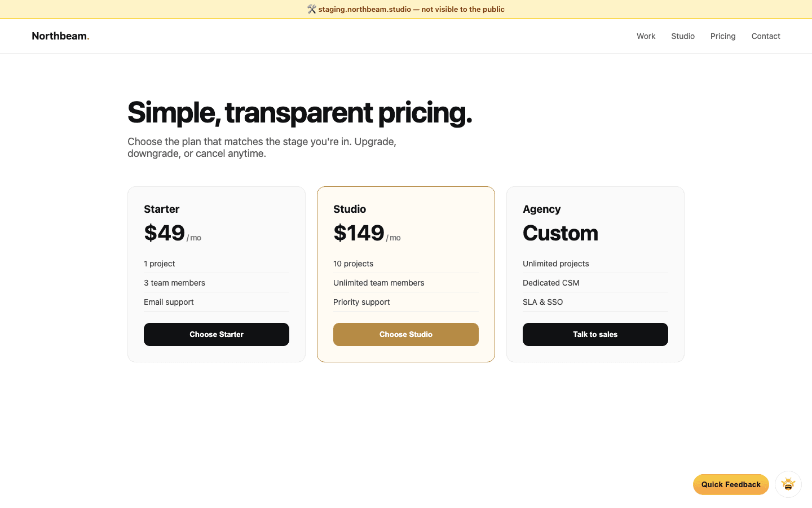Click the Northbeam logo
Screen dimensions: 812x508
[x=60, y=36]
